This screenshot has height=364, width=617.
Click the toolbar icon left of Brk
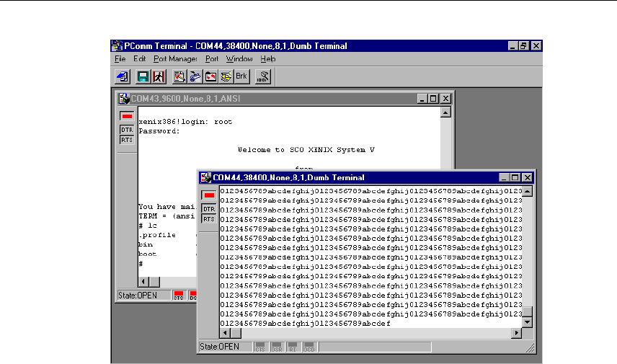[226, 76]
